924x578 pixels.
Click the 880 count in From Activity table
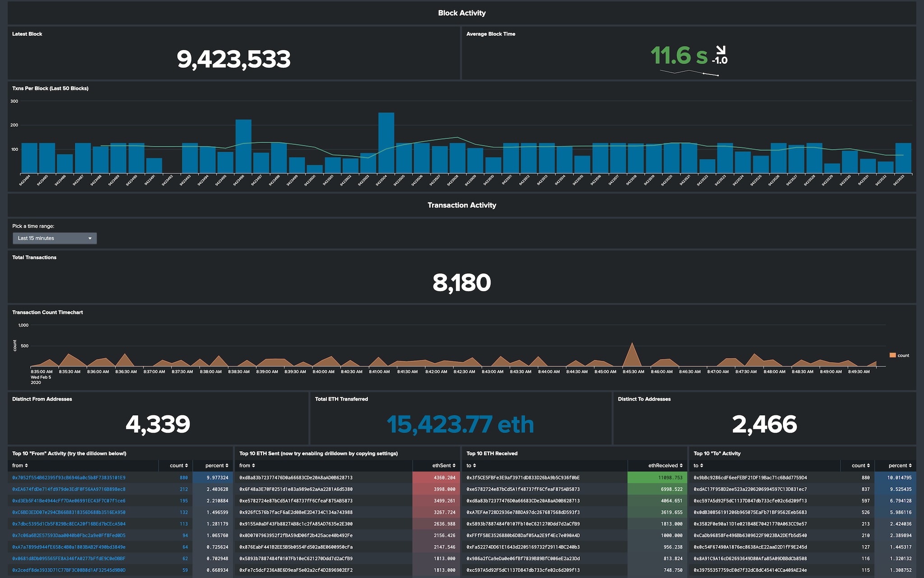[x=184, y=478]
